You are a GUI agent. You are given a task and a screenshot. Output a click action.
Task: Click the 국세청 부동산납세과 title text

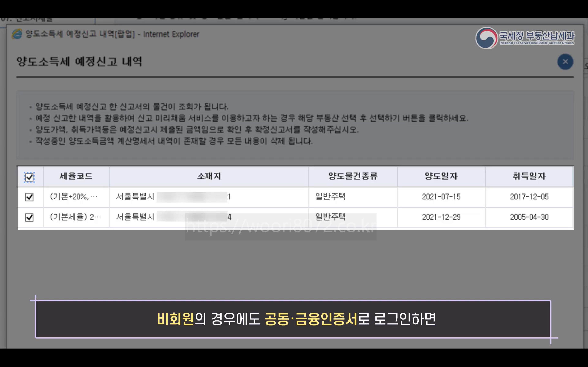point(537,36)
